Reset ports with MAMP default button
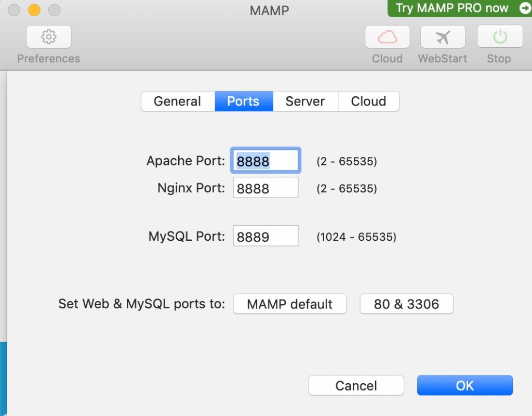 pyautogui.click(x=289, y=304)
